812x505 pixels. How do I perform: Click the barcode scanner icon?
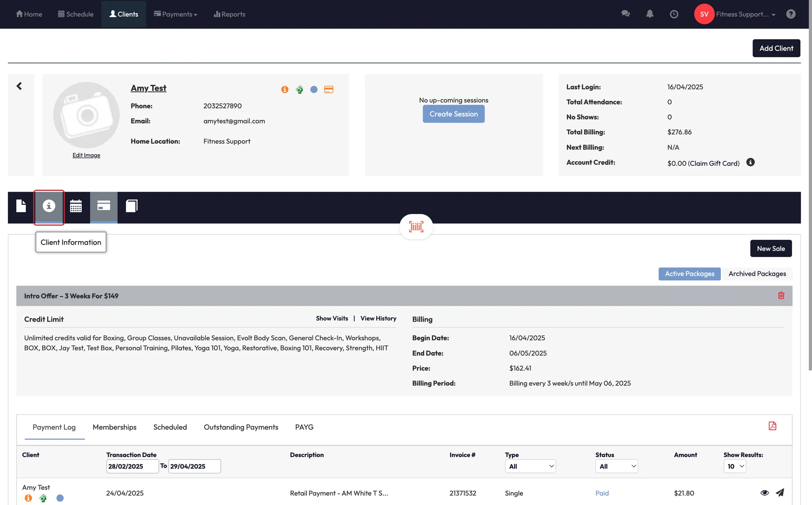click(416, 227)
